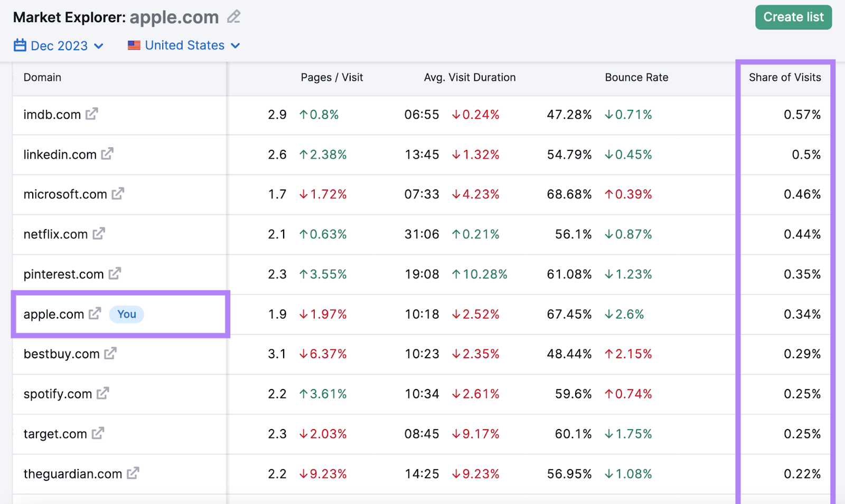Select apple.com share value 0.34%
The height and width of the screenshot is (504, 845).
[x=802, y=315]
